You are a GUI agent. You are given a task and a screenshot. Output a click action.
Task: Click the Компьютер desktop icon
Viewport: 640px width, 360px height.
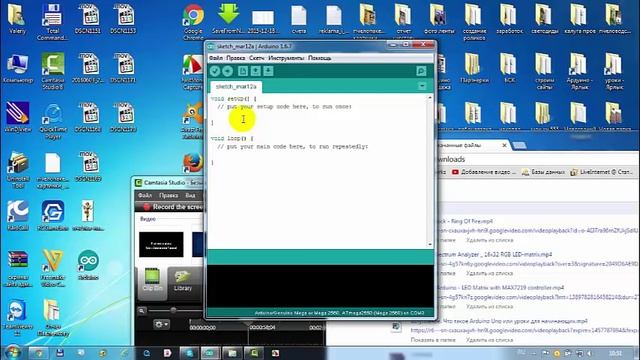(x=18, y=68)
